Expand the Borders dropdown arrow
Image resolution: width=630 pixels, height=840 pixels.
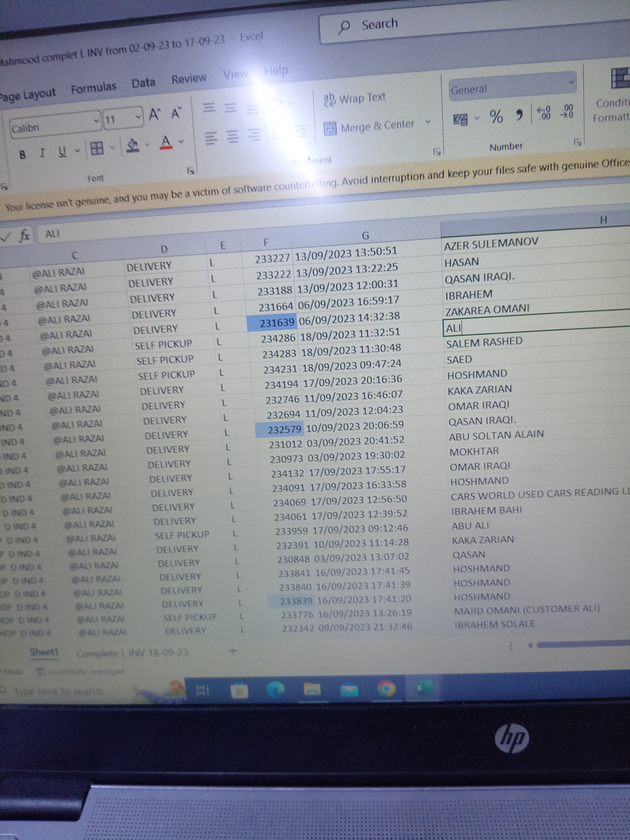point(112,147)
